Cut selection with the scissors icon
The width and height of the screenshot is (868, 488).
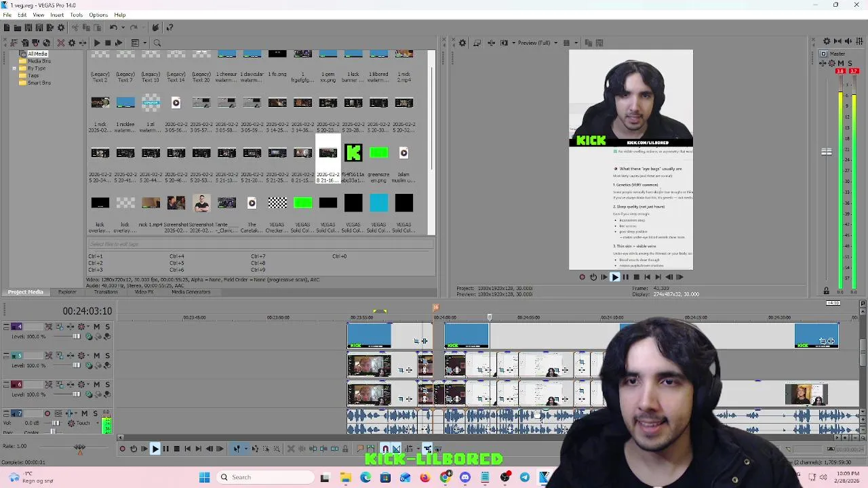[x=75, y=28]
